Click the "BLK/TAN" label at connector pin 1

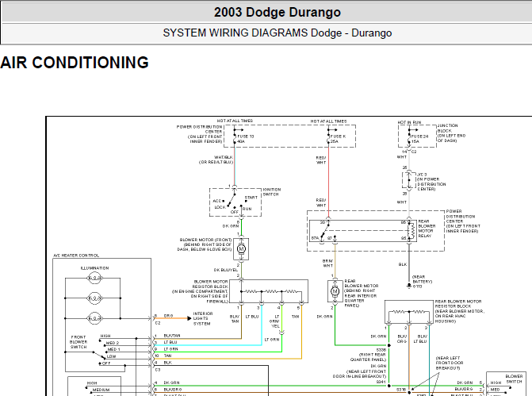(172, 336)
